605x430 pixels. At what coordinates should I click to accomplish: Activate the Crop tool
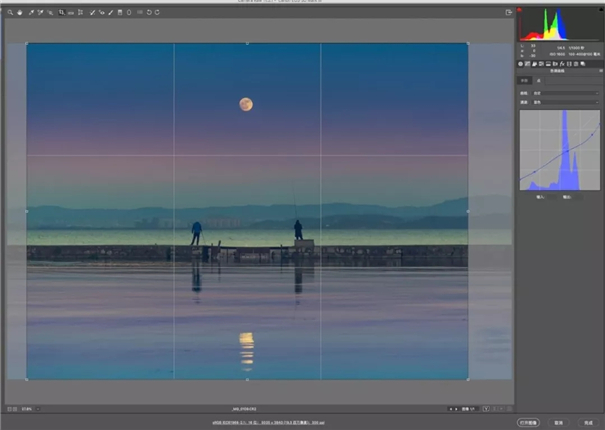click(x=62, y=12)
